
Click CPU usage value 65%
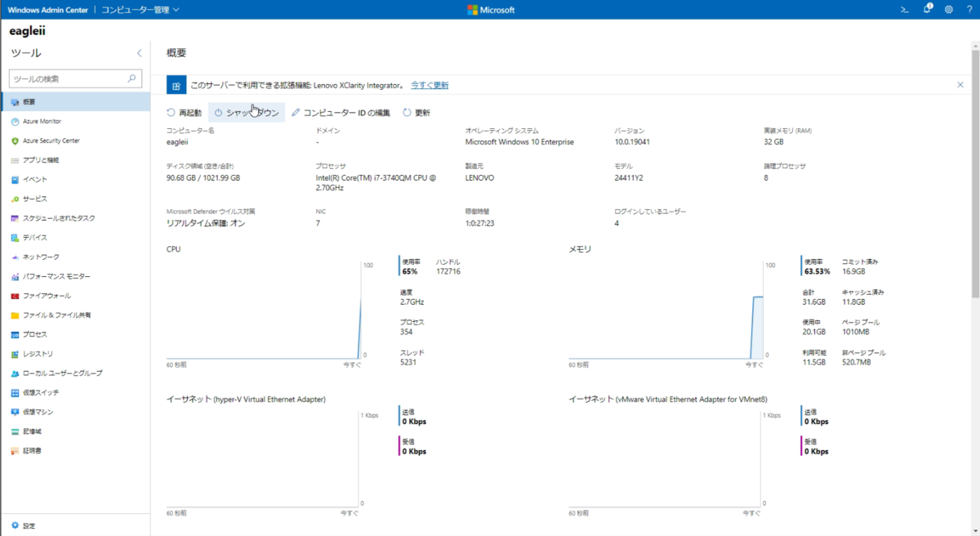pyautogui.click(x=409, y=272)
